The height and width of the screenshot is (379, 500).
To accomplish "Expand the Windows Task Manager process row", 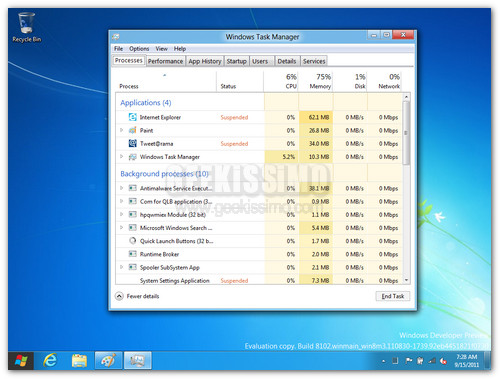I will [x=122, y=156].
